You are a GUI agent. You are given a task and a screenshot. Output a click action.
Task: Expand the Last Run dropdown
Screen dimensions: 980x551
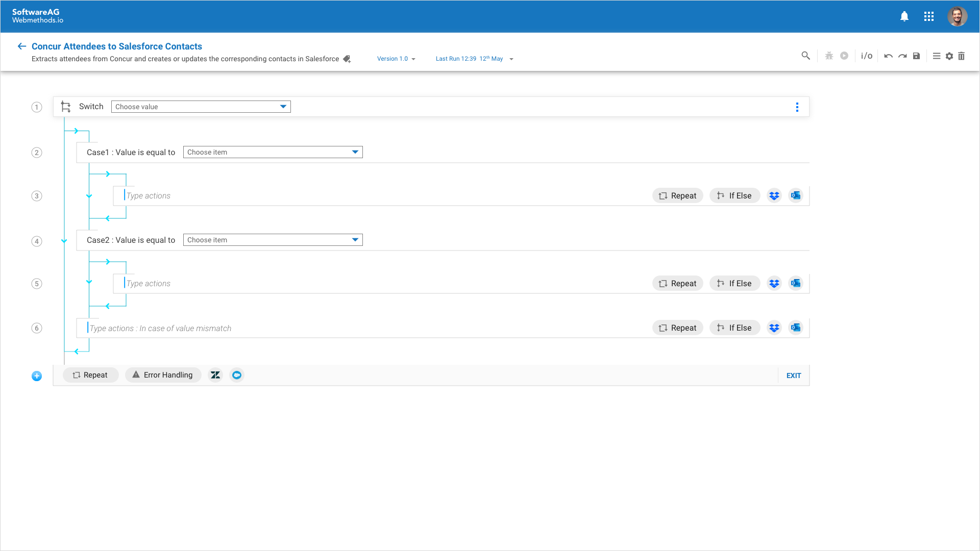click(474, 59)
